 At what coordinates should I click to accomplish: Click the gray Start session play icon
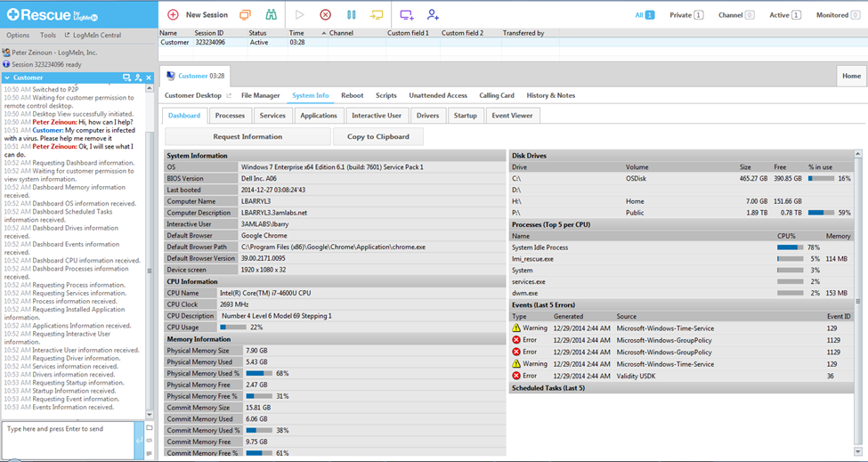(299, 15)
